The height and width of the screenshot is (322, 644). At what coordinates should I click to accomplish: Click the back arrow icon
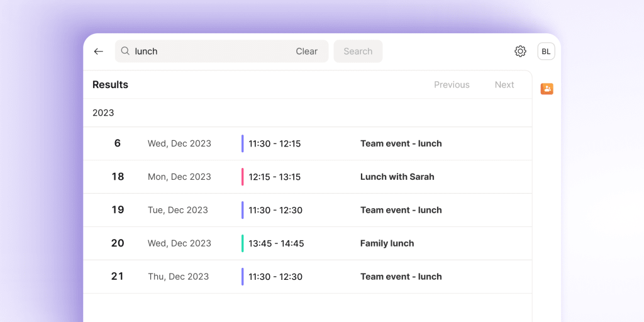pyautogui.click(x=99, y=52)
